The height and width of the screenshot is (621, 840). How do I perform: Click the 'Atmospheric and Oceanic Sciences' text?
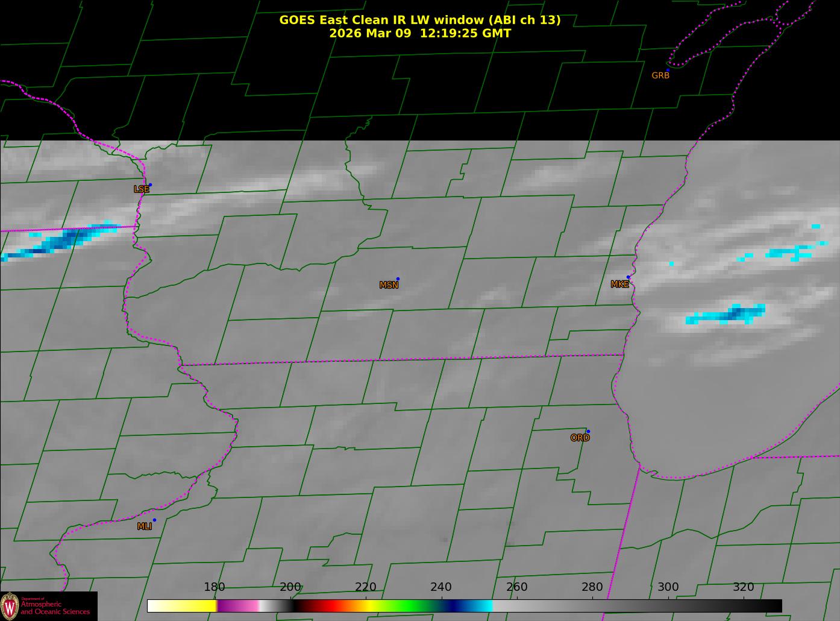pos(55,608)
